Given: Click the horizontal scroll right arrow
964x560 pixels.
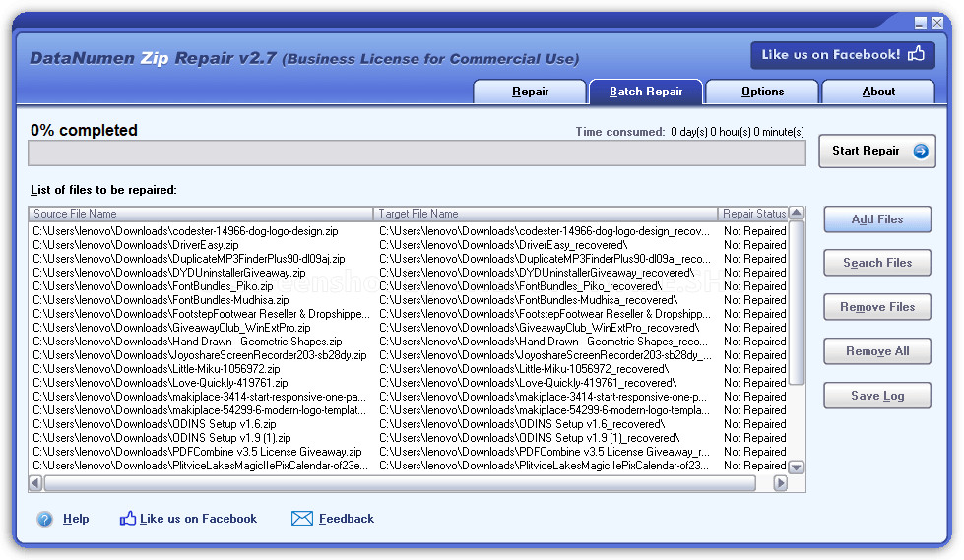Looking at the screenshot, I should 780,483.
